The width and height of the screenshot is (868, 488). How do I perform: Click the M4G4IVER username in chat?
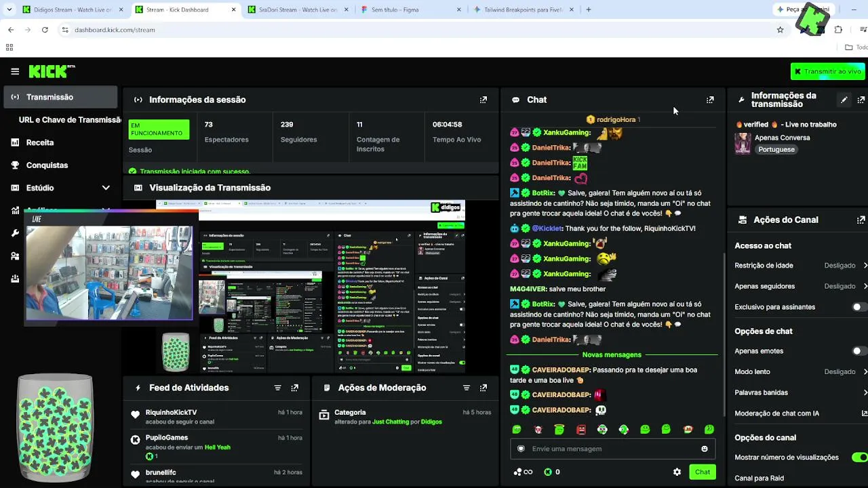pyautogui.click(x=528, y=289)
